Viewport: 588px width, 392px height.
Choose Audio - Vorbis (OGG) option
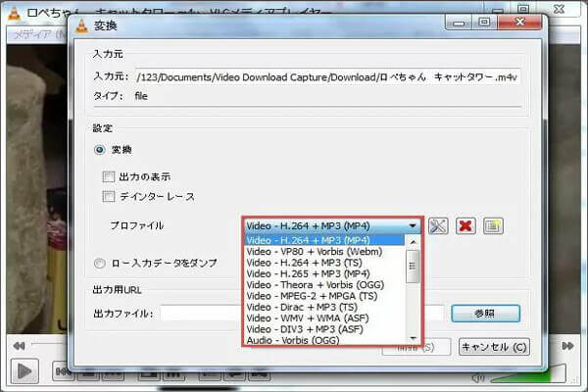324,340
